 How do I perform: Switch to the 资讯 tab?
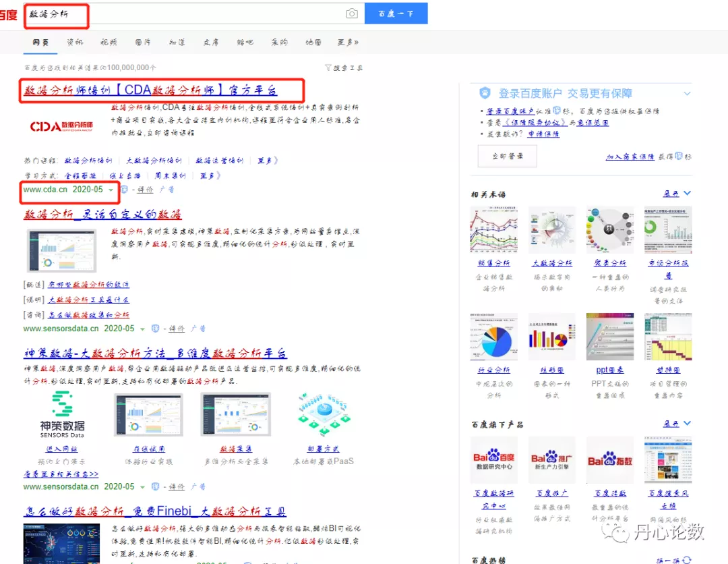click(x=75, y=43)
